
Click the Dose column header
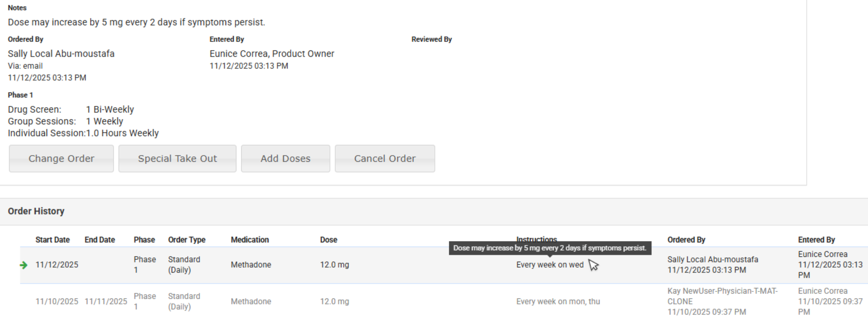(328, 240)
